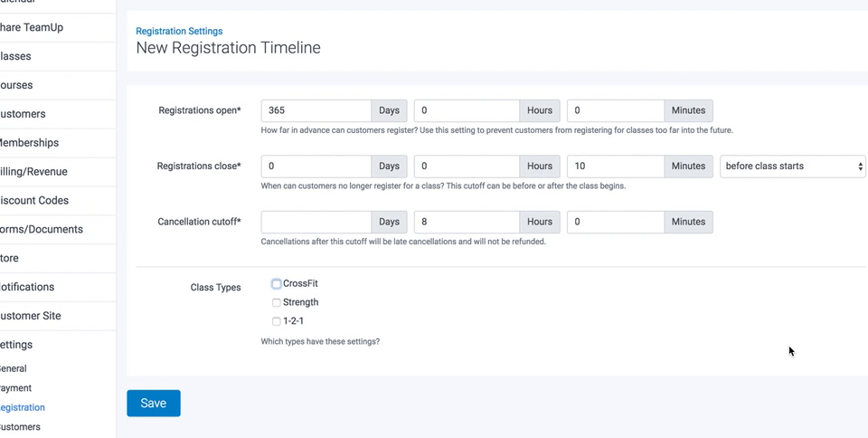The image size is (868, 438).
Task: Select the Payment settings sub-item
Action: point(16,389)
